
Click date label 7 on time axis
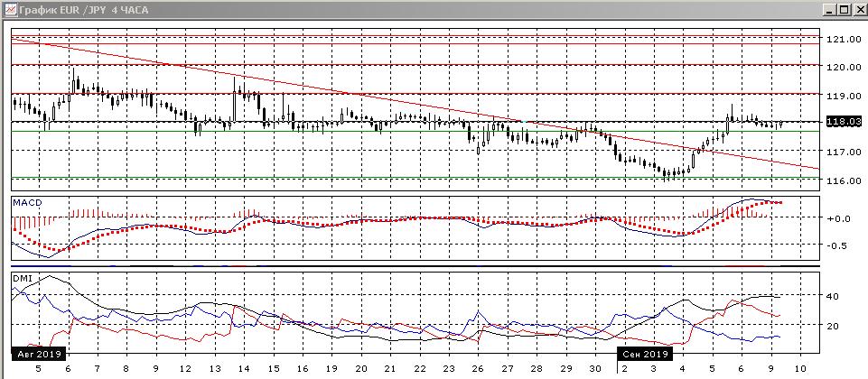click(x=97, y=368)
